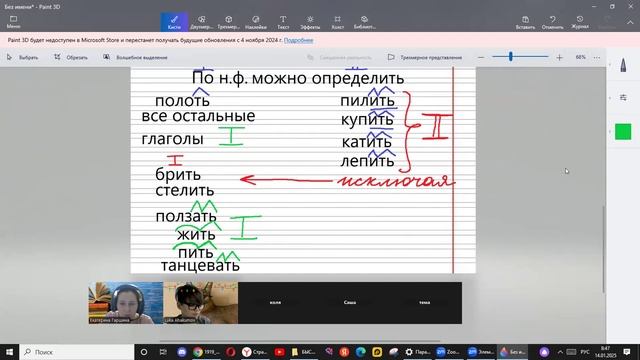This screenshot has width=640, height=360.
Task: Click the Отменить undo button
Action: click(553, 22)
